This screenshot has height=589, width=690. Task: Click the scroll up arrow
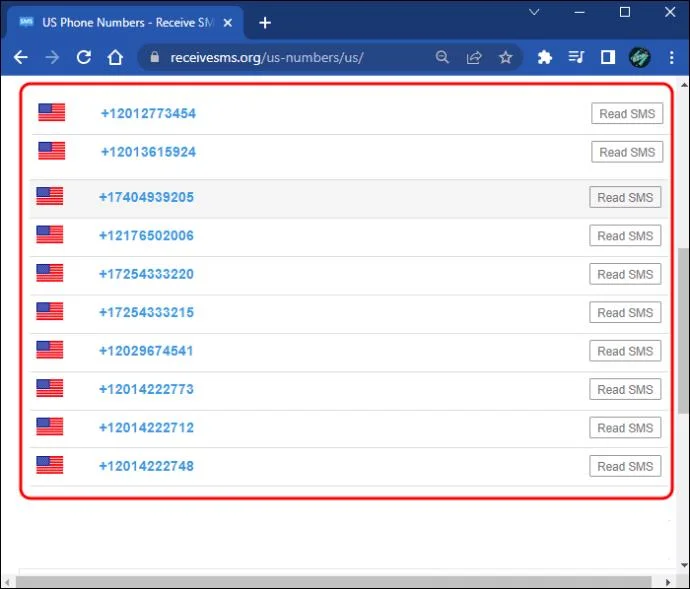(684, 85)
